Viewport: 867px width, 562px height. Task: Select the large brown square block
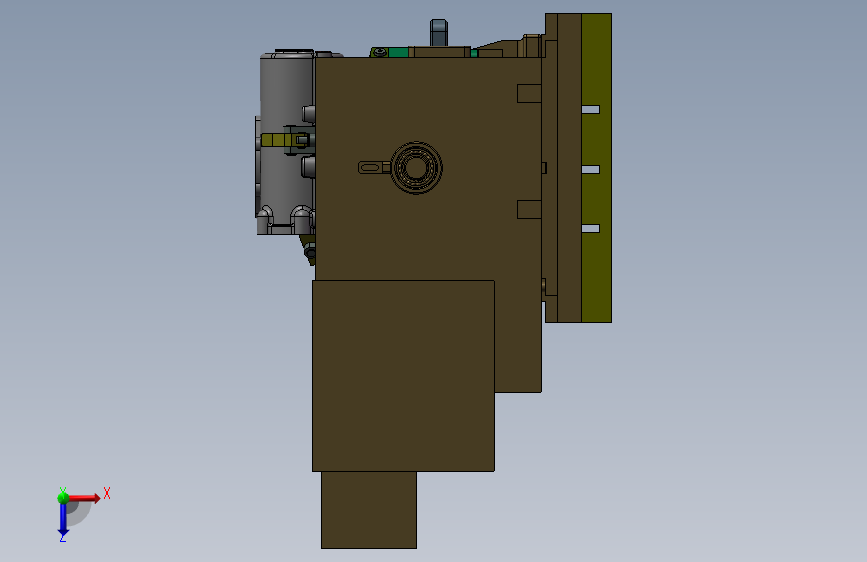[403, 376]
